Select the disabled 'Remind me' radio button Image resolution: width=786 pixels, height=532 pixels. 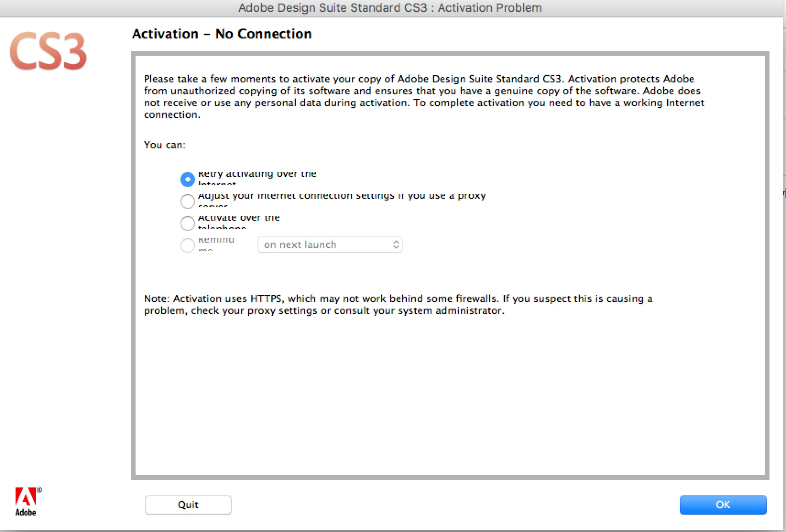187,245
